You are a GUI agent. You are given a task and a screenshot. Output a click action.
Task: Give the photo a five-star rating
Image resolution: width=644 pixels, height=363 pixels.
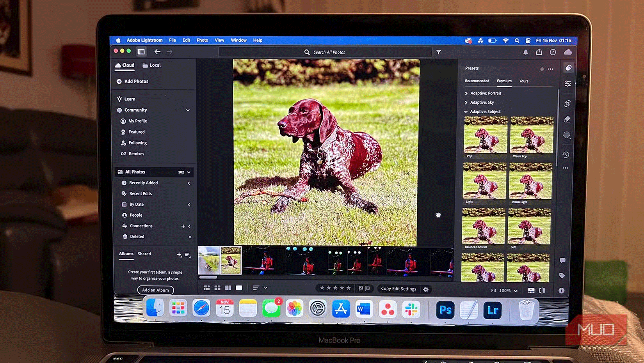tap(349, 288)
